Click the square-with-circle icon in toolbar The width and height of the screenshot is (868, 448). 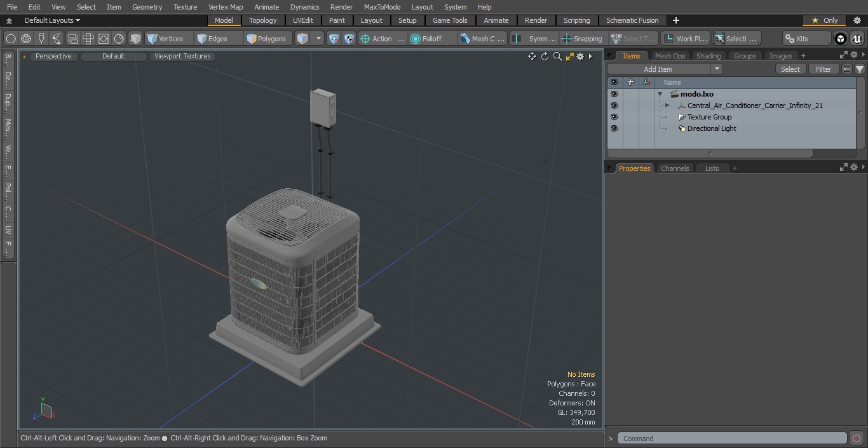[103, 39]
